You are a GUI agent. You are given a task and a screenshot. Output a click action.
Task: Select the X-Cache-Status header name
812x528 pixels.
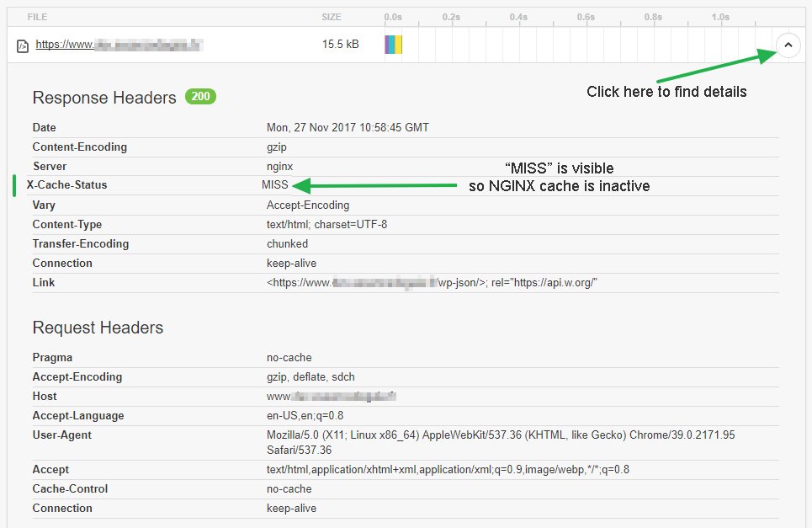tap(67, 185)
